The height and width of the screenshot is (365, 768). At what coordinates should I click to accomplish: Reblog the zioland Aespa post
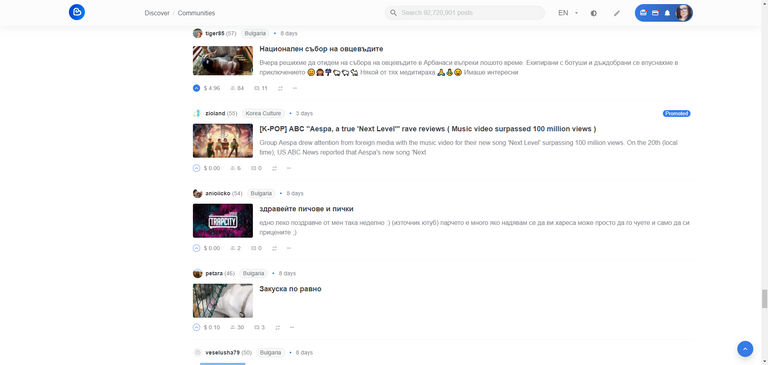click(274, 168)
